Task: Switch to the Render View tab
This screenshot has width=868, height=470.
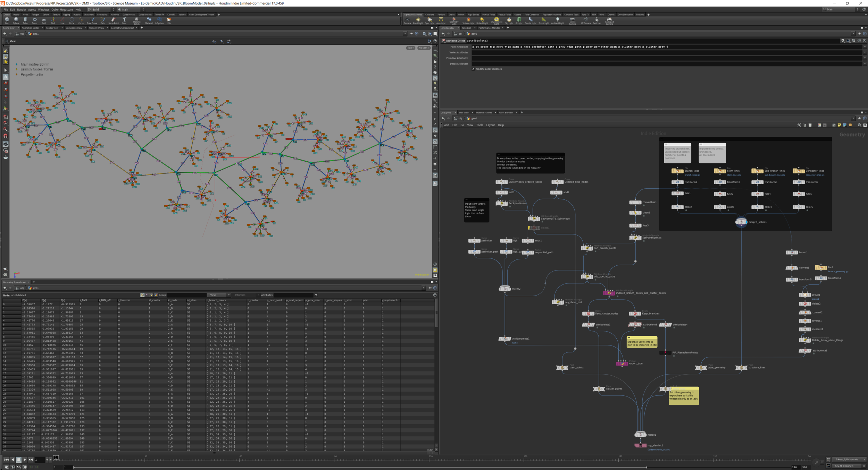Action: point(52,28)
